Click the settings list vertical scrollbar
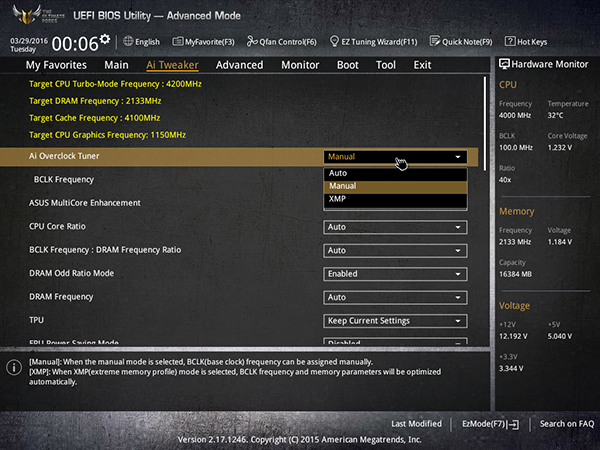 [x=485, y=124]
